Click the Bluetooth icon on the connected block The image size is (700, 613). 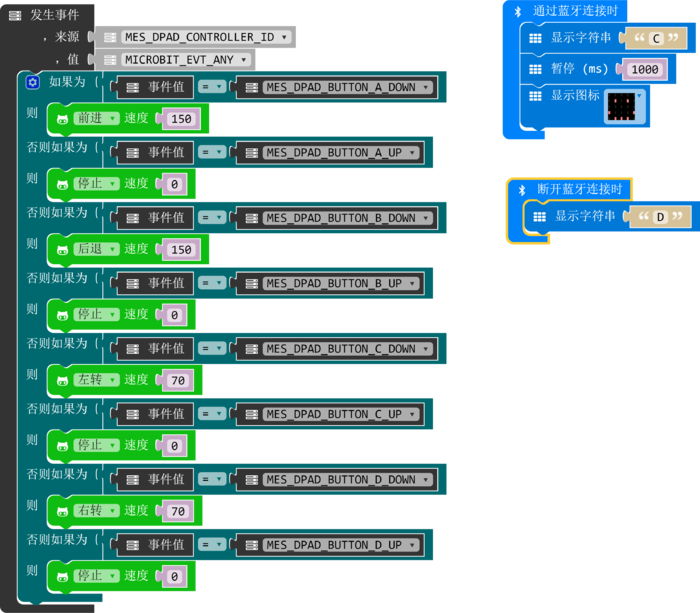pyautogui.click(x=518, y=12)
